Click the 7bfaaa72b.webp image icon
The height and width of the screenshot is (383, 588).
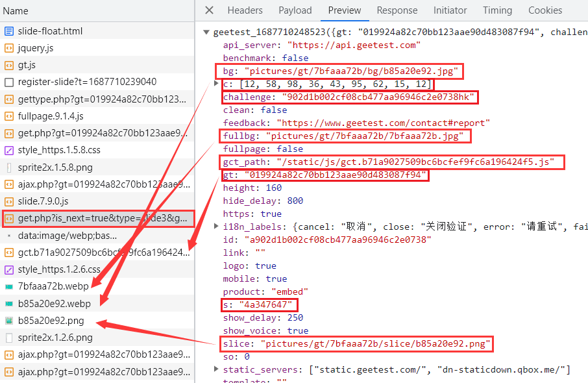9,286
